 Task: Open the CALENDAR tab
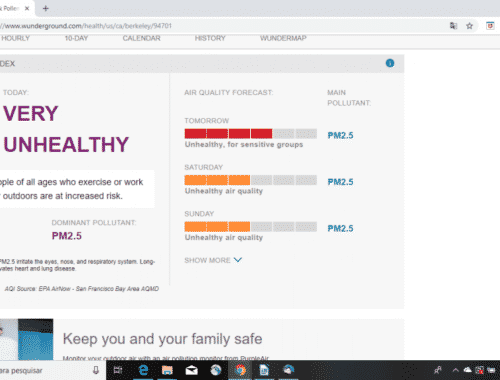141,38
